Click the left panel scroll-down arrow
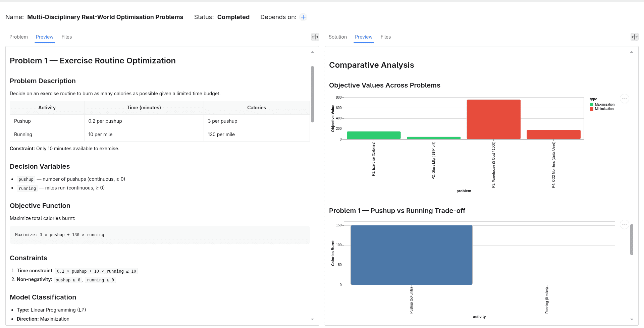The height and width of the screenshot is (328, 644). pos(312,320)
